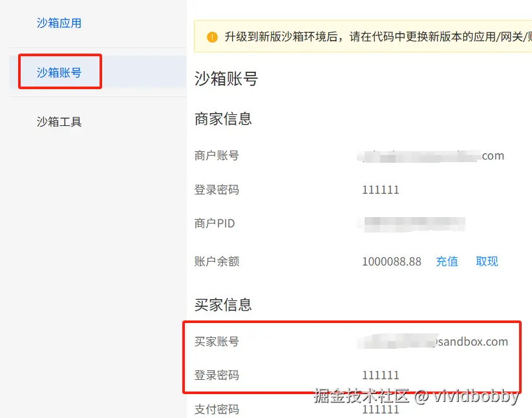Open 沙箱工具 from the sidebar
This screenshot has width=532, height=418.
click(58, 121)
